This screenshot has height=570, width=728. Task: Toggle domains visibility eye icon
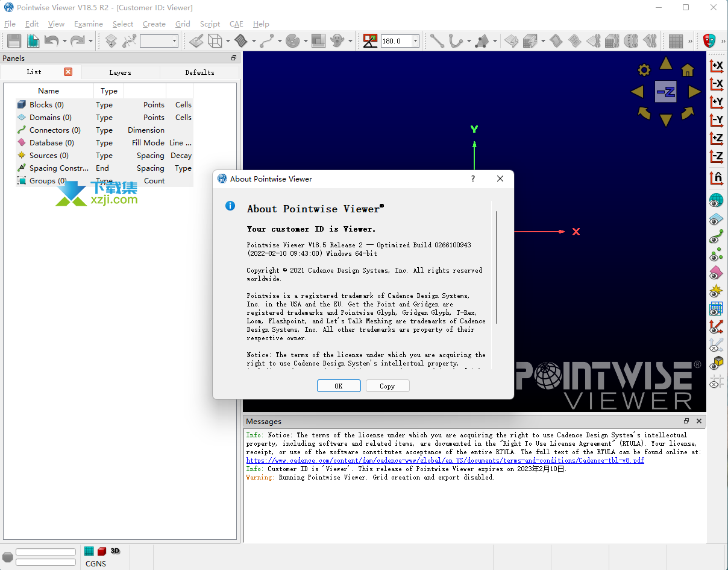tap(716, 218)
